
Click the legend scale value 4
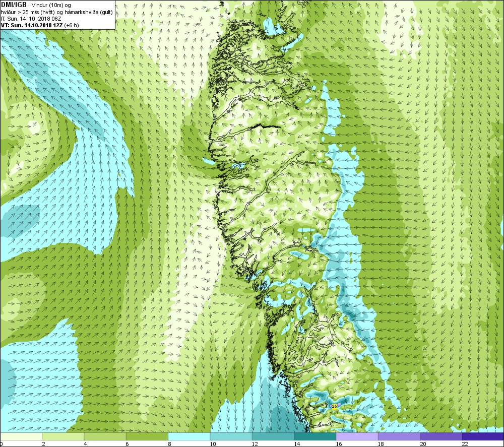coord(85,444)
